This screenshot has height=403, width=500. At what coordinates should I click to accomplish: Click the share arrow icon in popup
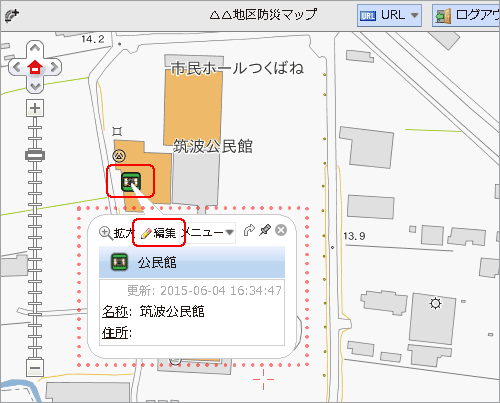click(249, 230)
